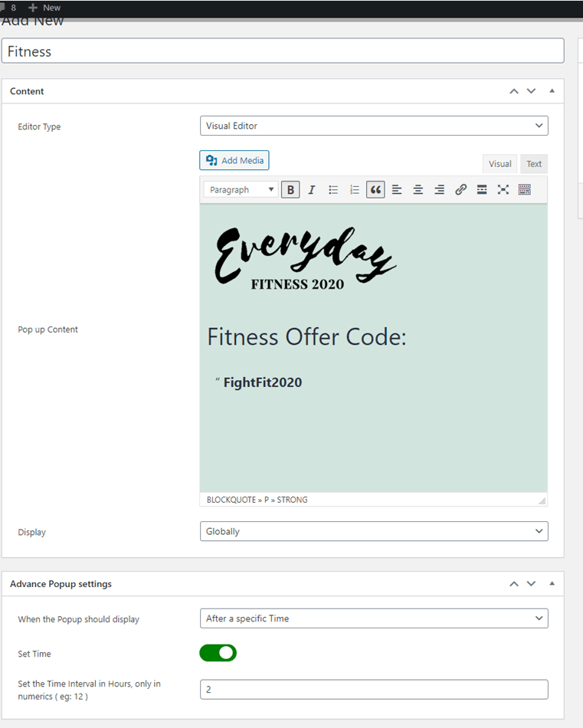Open the Display dropdown set to Globally
This screenshot has width=583, height=728.
(374, 531)
